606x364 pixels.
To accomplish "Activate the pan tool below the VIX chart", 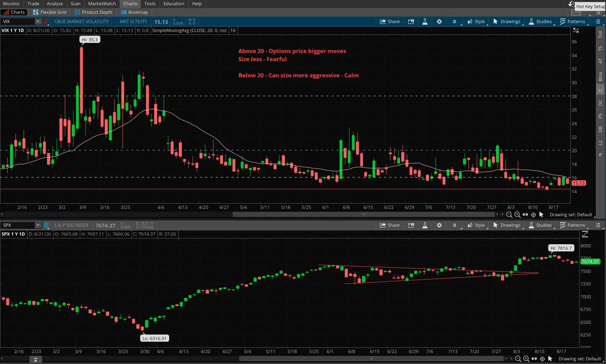I will (525, 215).
